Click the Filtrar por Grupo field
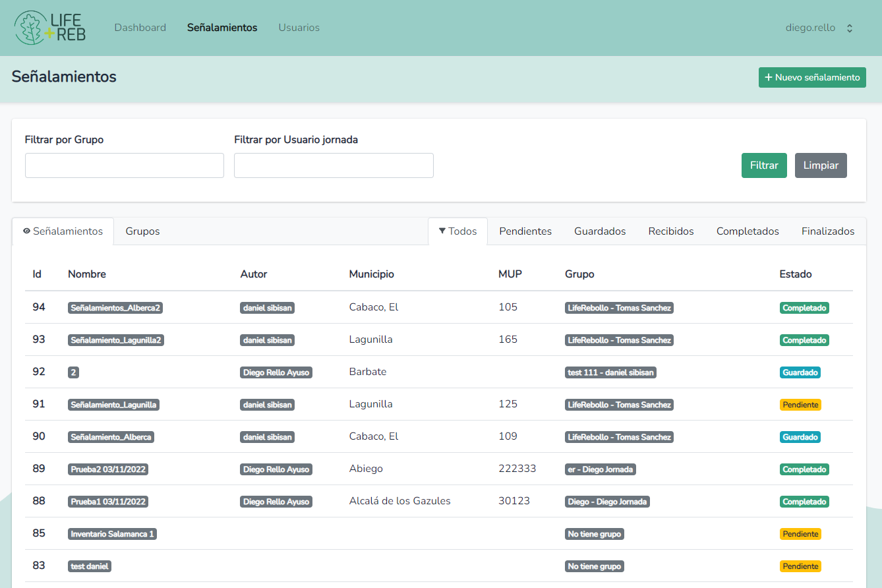Image resolution: width=882 pixels, height=588 pixels. [x=125, y=165]
